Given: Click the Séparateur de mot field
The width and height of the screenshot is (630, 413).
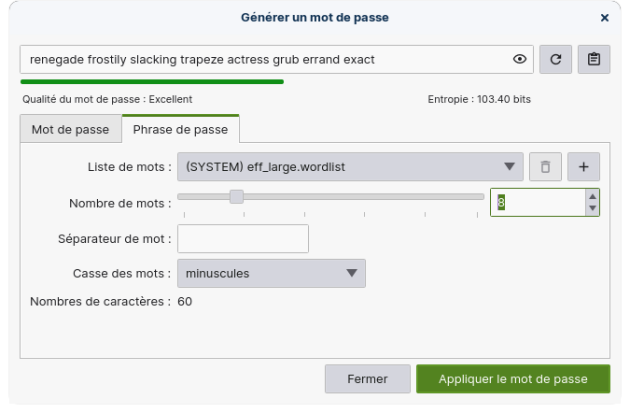Looking at the screenshot, I should (x=243, y=239).
